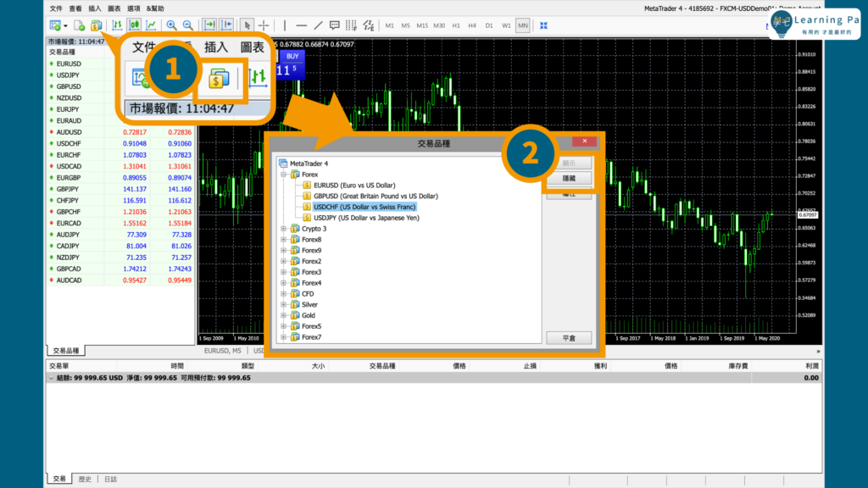The image size is (868, 488).
Task: Switch chart to line chart mode
Action: tap(151, 25)
